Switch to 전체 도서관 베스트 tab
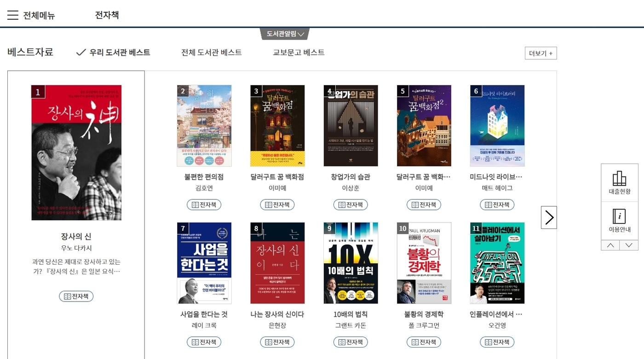The width and height of the screenshot is (644, 359). 211,52
